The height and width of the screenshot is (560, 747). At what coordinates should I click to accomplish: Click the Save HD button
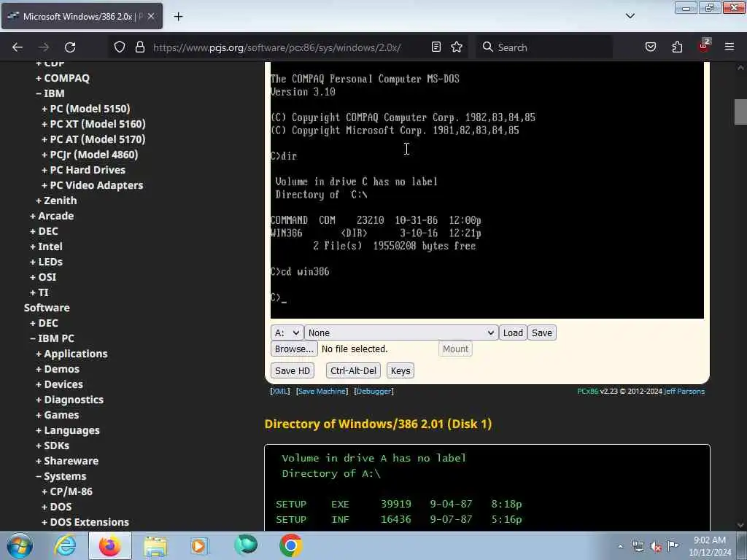coord(293,371)
